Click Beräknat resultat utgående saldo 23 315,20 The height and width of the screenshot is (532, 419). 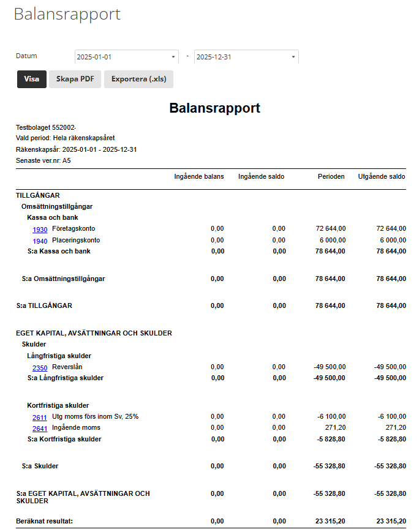pos(391,521)
